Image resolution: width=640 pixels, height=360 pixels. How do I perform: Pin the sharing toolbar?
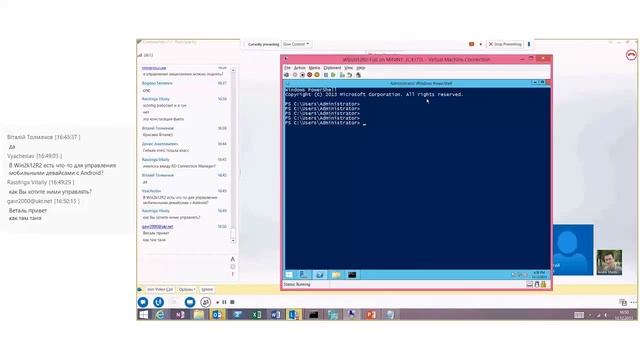tap(529, 44)
